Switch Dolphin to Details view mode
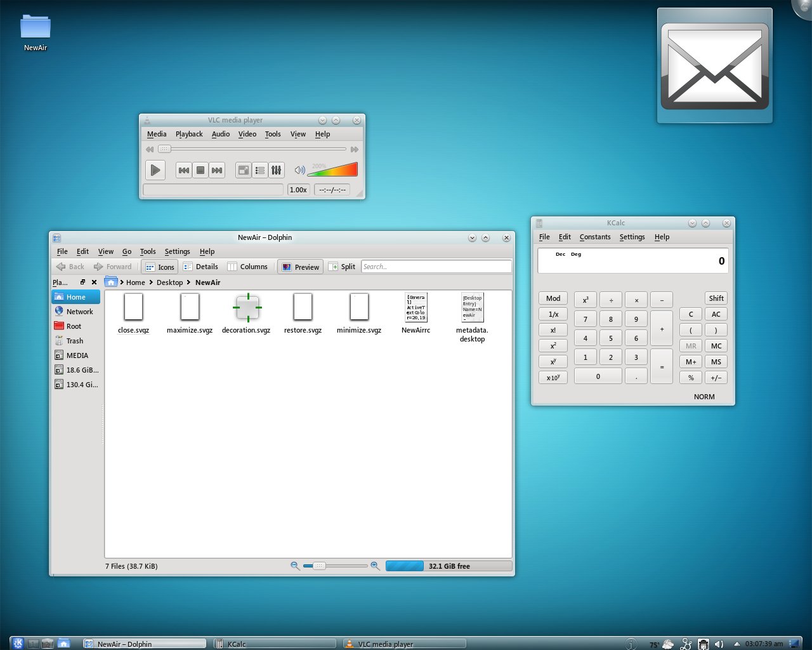 tap(200, 267)
